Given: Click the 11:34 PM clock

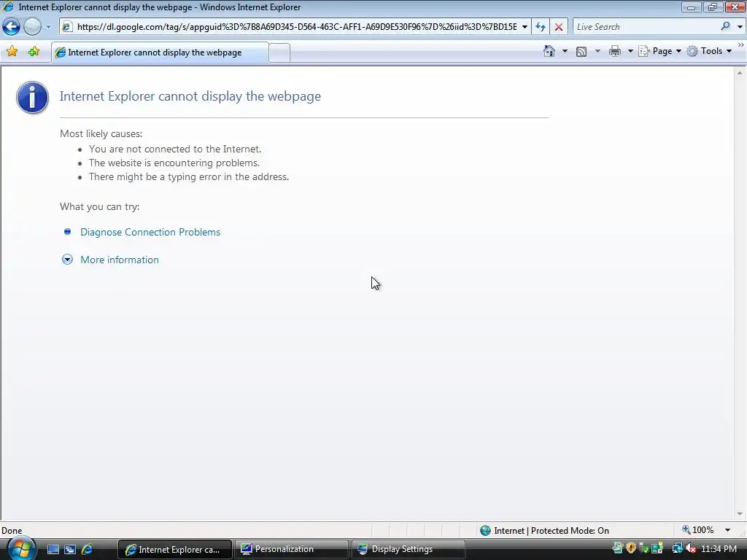Looking at the screenshot, I should tap(719, 549).
